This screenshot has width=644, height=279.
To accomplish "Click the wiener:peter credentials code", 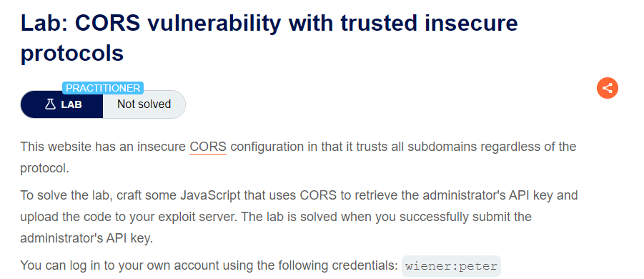I will 451,266.
